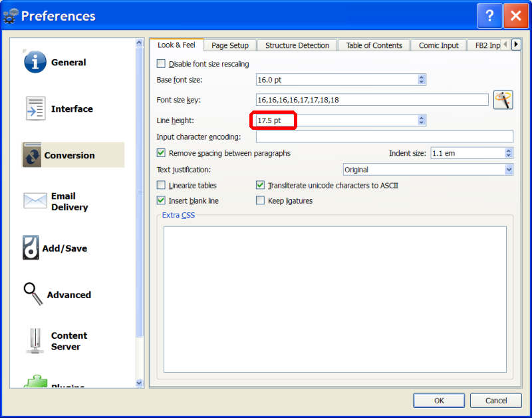The height and width of the screenshot is (418, 532).
Task: Switch to the Look & Feel tab
Action: (x=176, y=45)
